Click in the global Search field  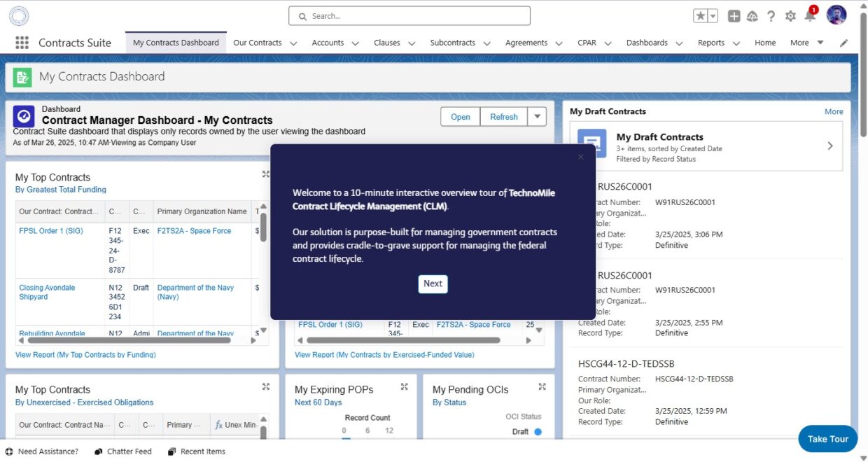click(409, 16)
